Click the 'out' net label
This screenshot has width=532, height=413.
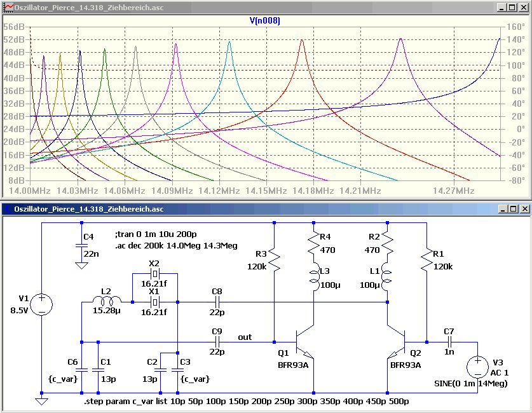coord(245,337)
